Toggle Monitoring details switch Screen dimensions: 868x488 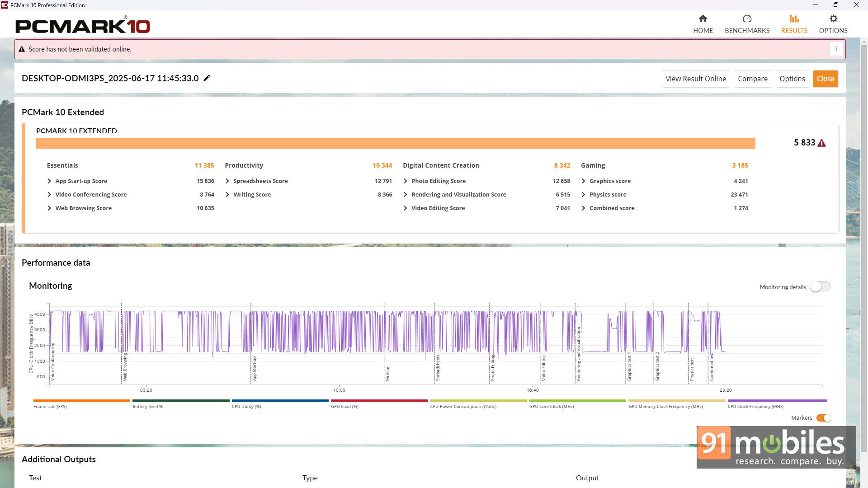820,286
